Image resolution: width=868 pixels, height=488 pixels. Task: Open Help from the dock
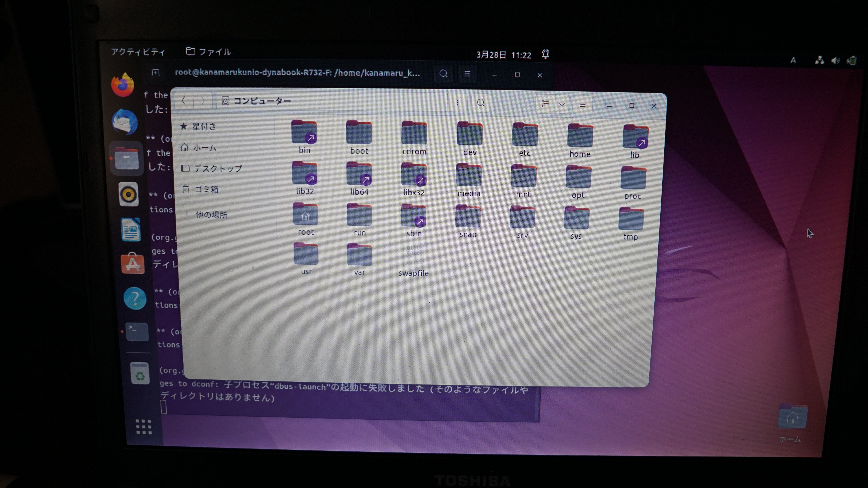(x=135, y=298)
